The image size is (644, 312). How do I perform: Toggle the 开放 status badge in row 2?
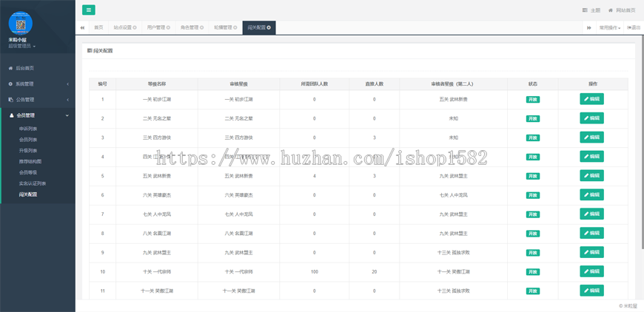click(x=533, y=119)
